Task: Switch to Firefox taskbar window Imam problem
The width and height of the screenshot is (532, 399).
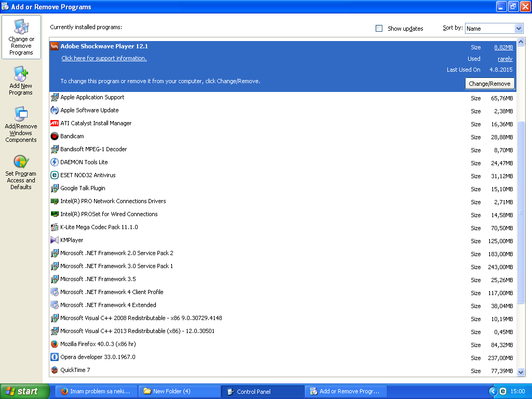Action: click(96, 391)
